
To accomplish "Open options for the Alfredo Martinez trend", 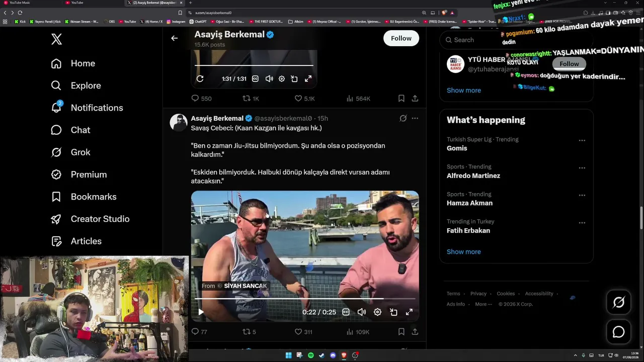I will [582, 168].
